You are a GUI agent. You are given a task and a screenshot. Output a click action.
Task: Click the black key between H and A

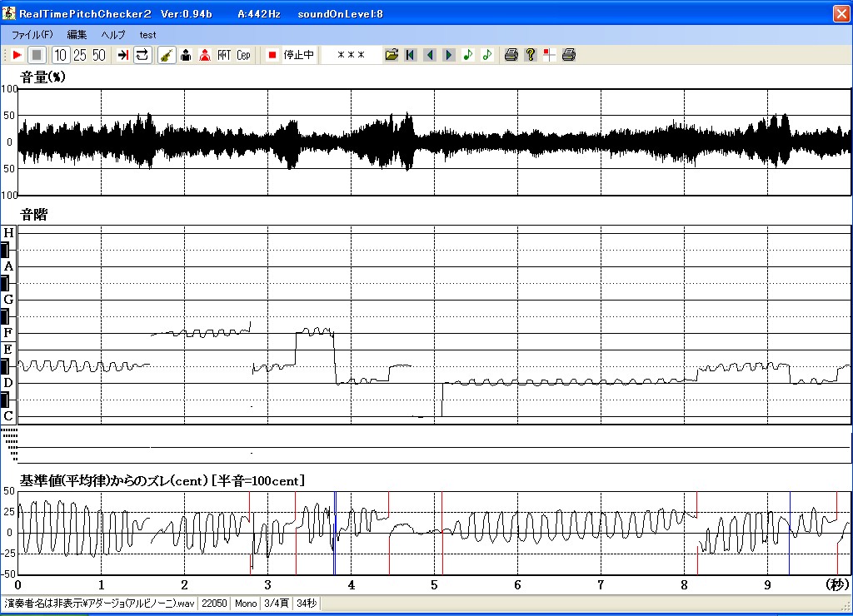pyautogui.click(x=5, y=250)
